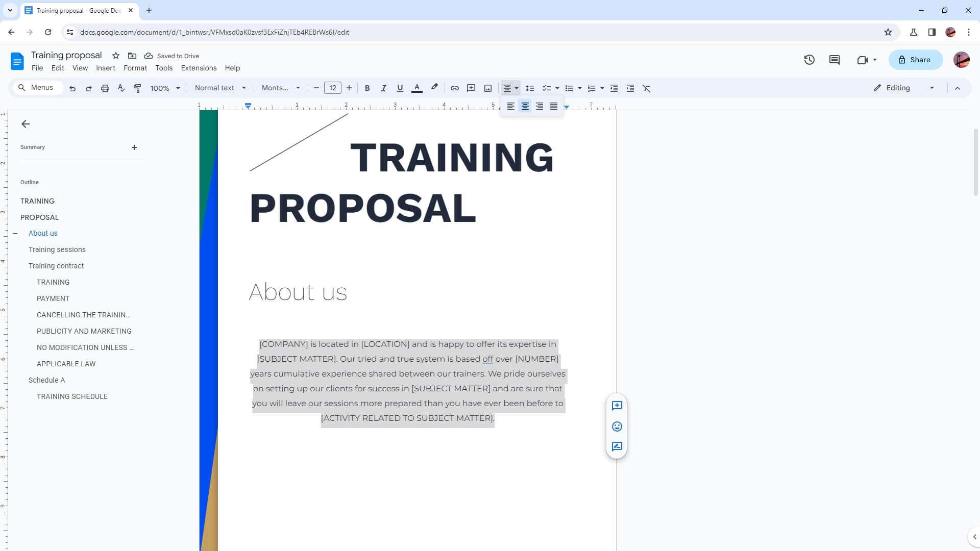980x551 pixels.
Task: Toggle underline formatting icon
Action: [400, 88]
